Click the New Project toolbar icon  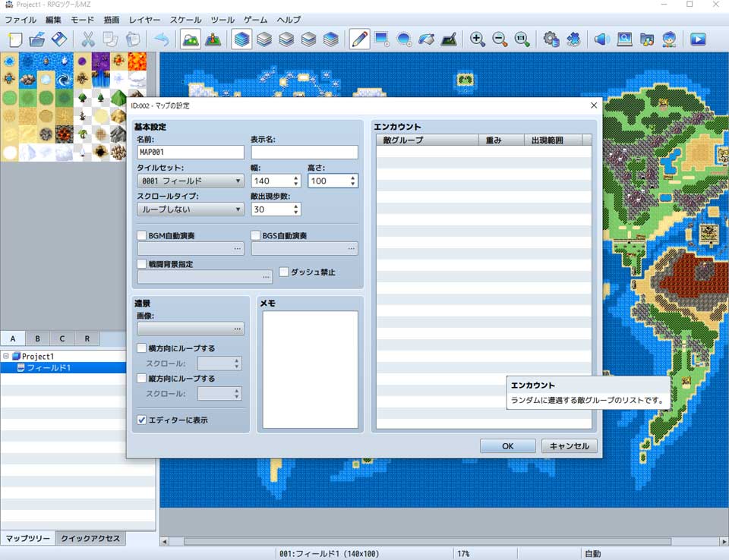15,39
